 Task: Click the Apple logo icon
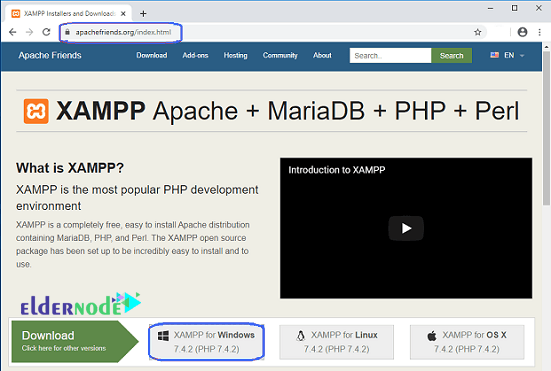pos(432,336)
